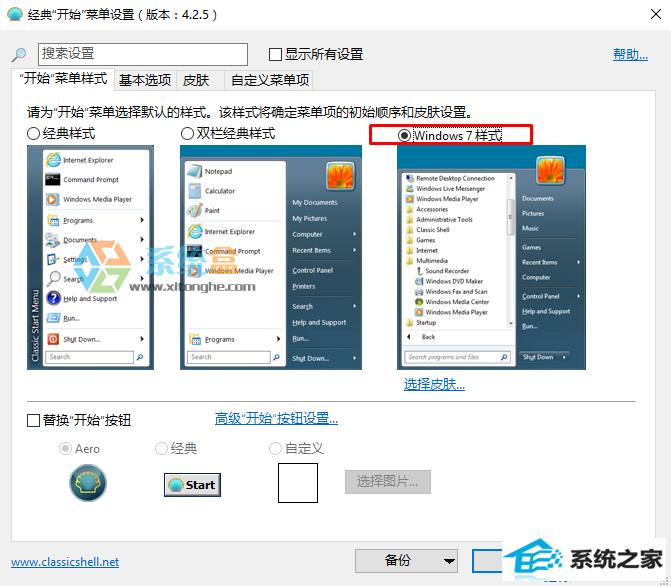The height and width of the screenshot is (586, 671).
Task: Select the Windows 7 style preview image
Action: [491, 257]
